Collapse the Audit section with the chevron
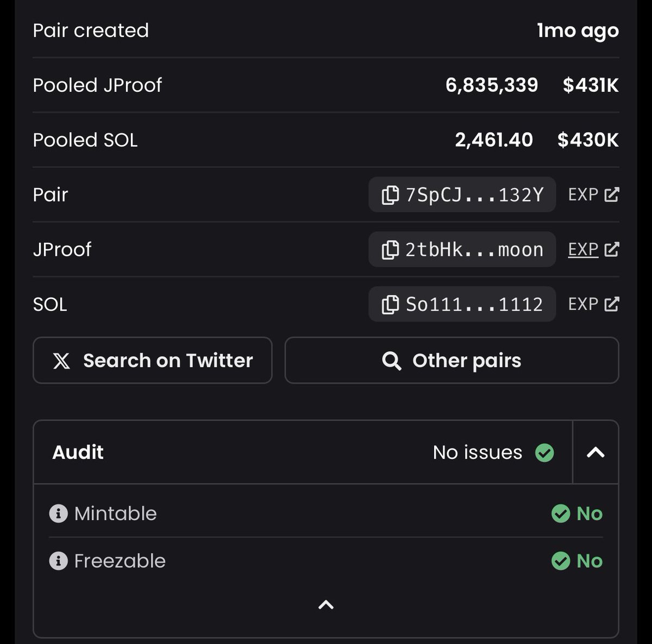Image resolution: width=652 pixels, height=644 pixels. 595,452
